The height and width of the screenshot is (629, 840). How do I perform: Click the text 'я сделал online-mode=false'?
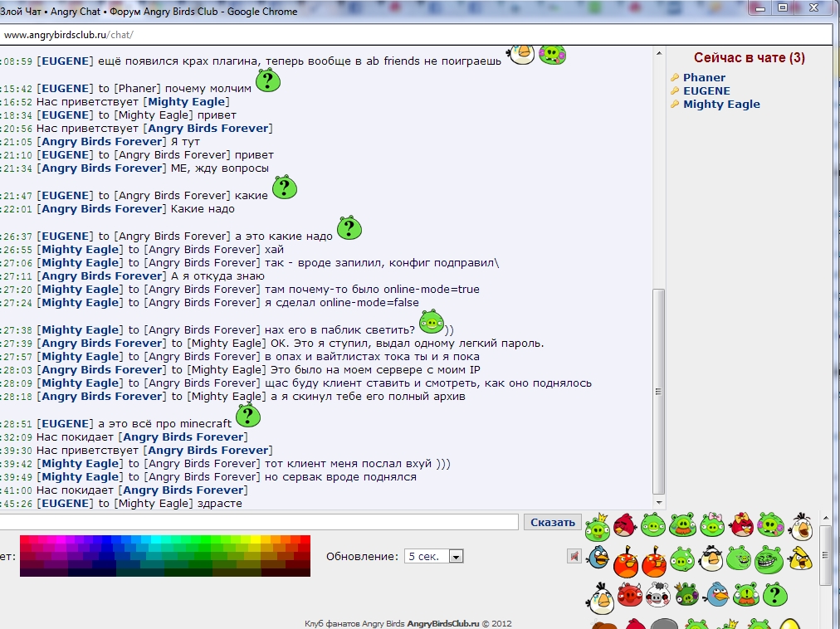342,303
